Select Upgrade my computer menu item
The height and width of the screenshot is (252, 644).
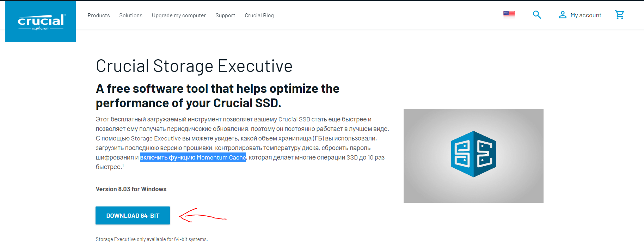point(179,16)
